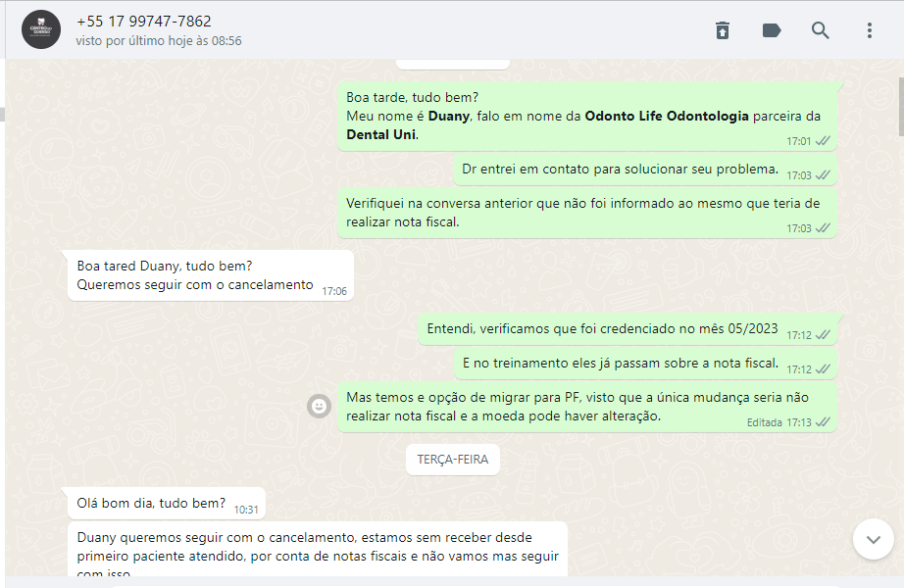The image size is (904, 588).
Task: Click the bold 'Dental Uni' text
Action: (x=380, y=134)
